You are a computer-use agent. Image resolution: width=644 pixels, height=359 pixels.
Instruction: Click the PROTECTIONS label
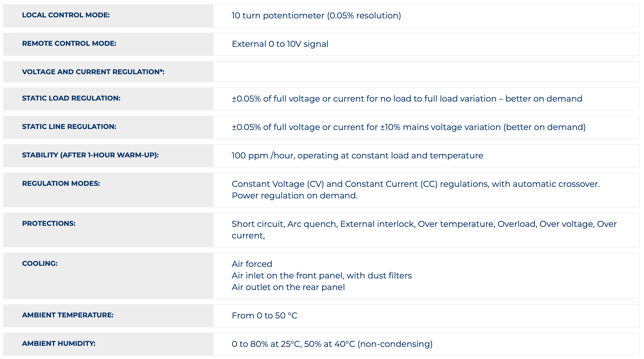(x=49, y=224)
